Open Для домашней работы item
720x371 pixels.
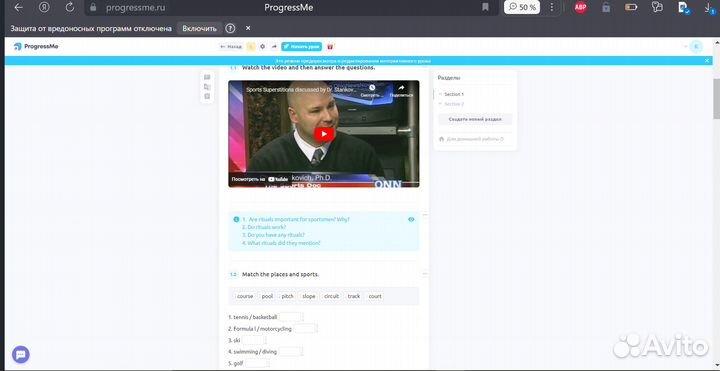(471, 139)
